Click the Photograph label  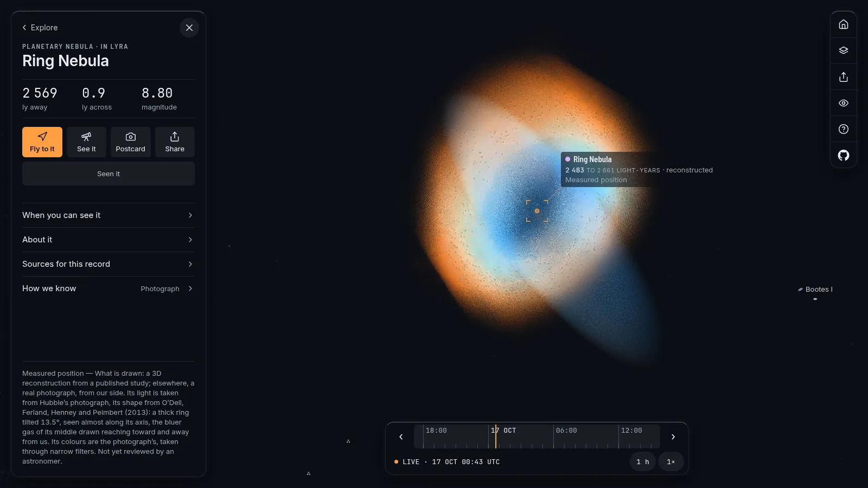[160, 289]
